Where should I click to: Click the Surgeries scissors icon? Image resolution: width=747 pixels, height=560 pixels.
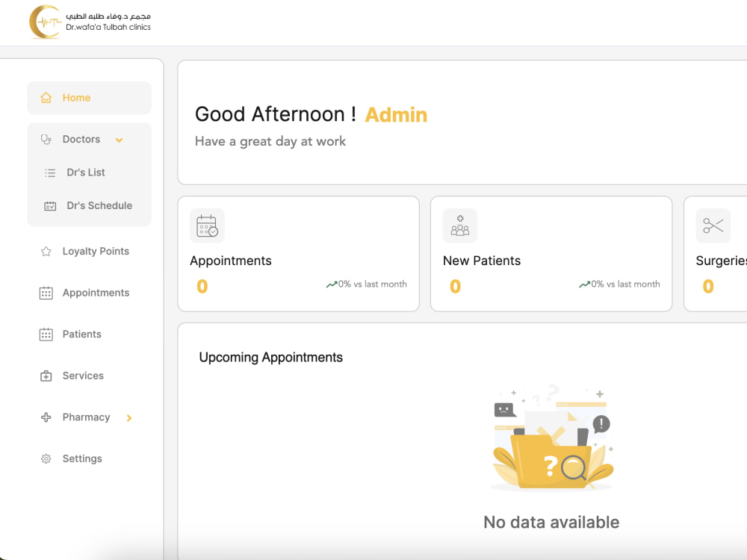pos(713,225)
